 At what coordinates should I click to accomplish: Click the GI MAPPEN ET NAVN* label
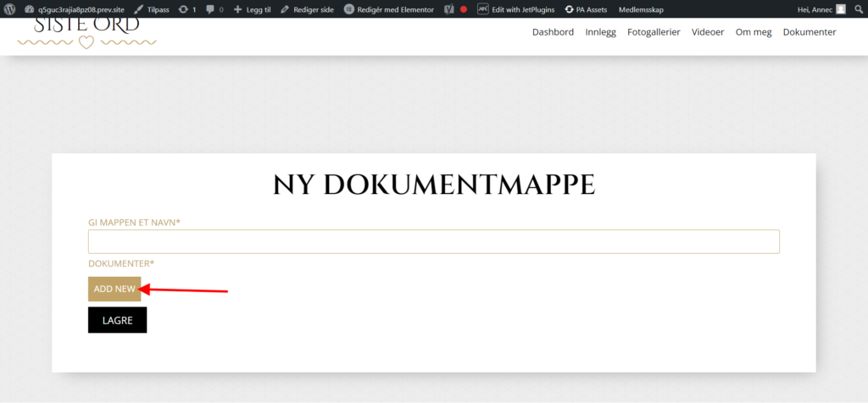click(x=135, y=222)
